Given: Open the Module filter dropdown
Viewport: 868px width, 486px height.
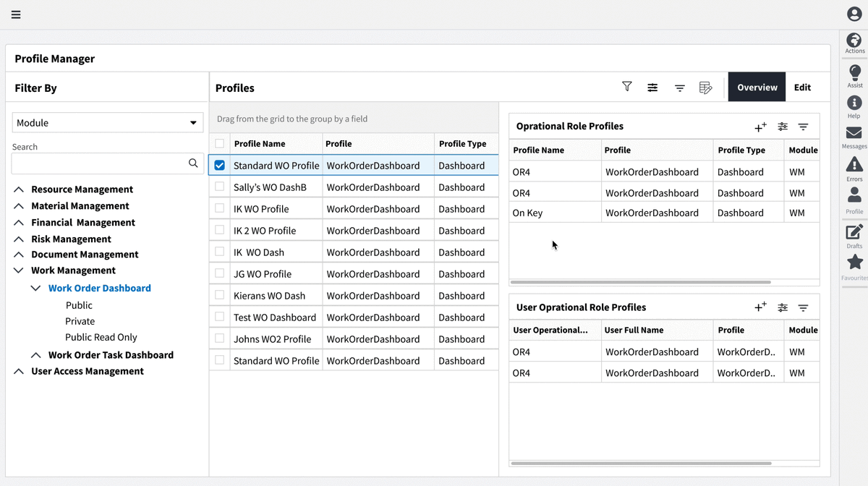Looking at the screenshot, I should tap(107, 123).
